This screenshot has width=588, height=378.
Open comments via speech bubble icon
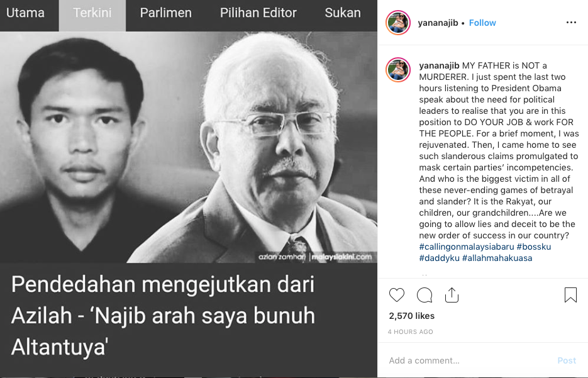pyautogui.click(x=424, y=295)
